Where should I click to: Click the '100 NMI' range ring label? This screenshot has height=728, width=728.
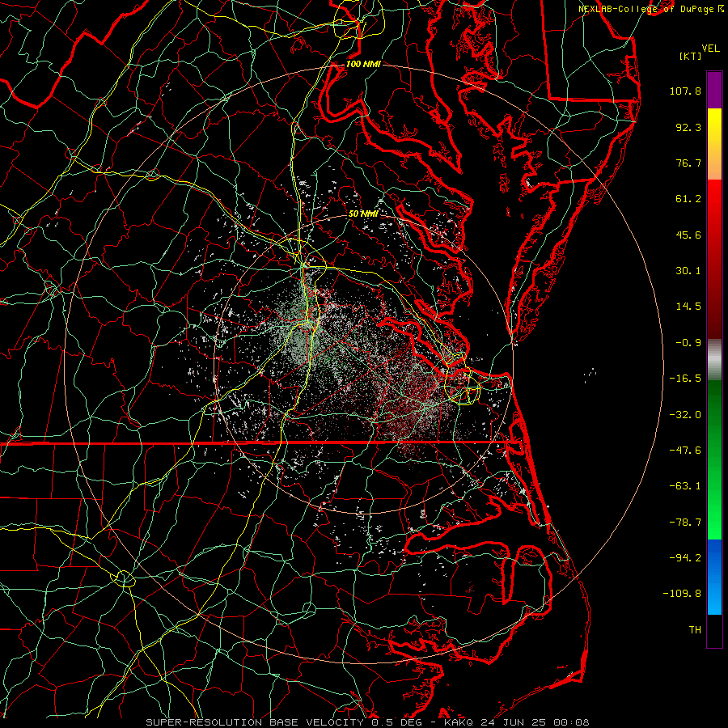click(x=363, y=64)
